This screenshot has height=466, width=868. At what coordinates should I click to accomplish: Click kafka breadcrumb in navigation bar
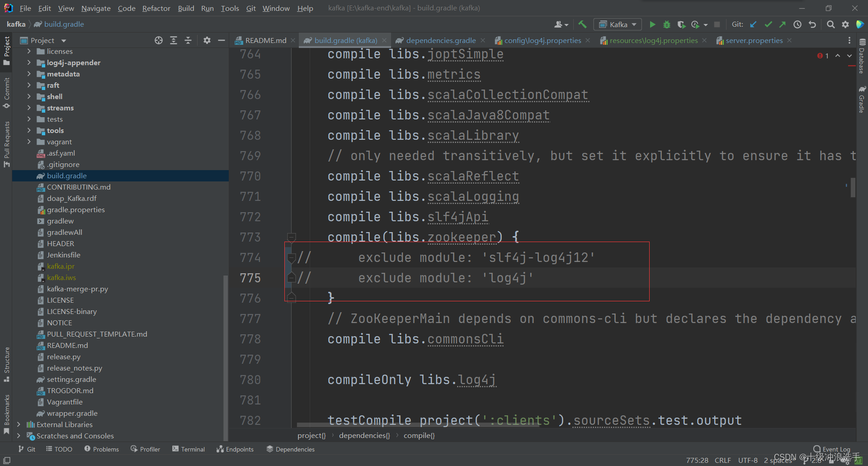(x=16, y=24)
